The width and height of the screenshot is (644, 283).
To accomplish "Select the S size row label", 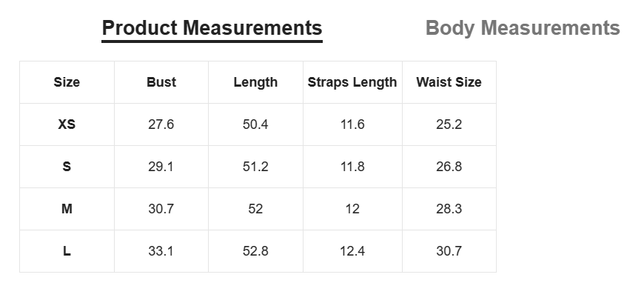I will pyautogui.click(x=67, y=167).
